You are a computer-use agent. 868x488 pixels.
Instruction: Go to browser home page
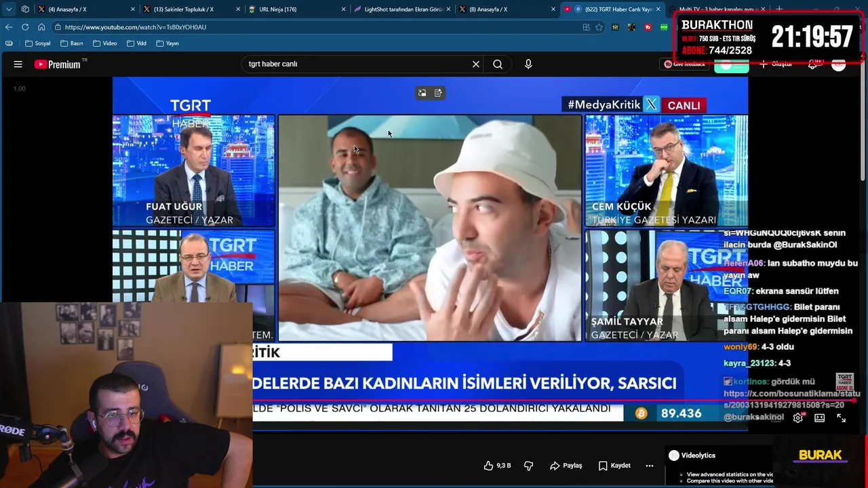click(41, 27)
